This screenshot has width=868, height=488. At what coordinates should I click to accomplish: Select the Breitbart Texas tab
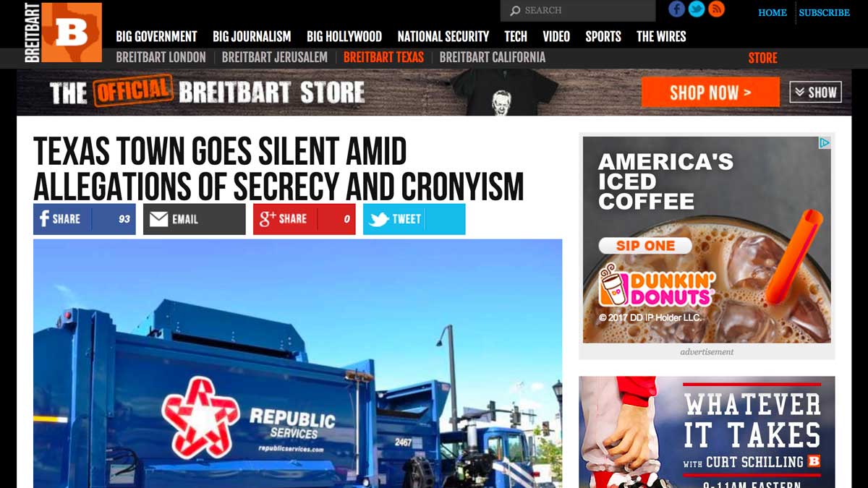[383, 57]
